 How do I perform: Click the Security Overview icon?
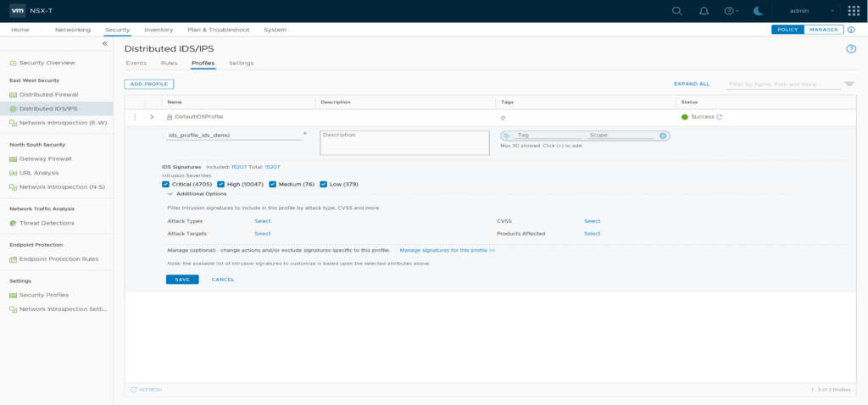click(14, 63)
